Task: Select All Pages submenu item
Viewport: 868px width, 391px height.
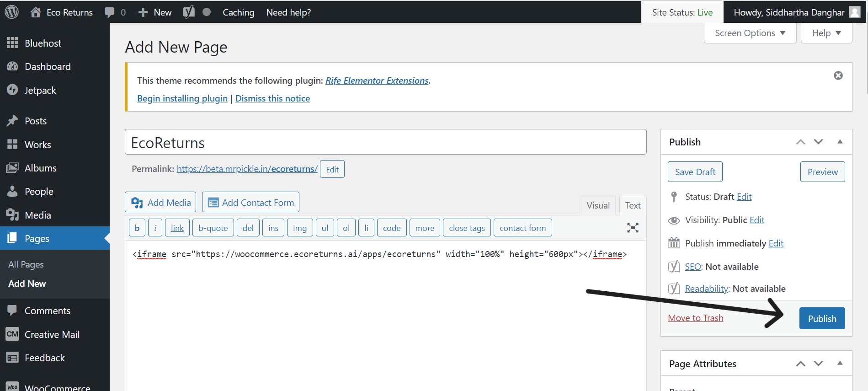Action: 26,264
